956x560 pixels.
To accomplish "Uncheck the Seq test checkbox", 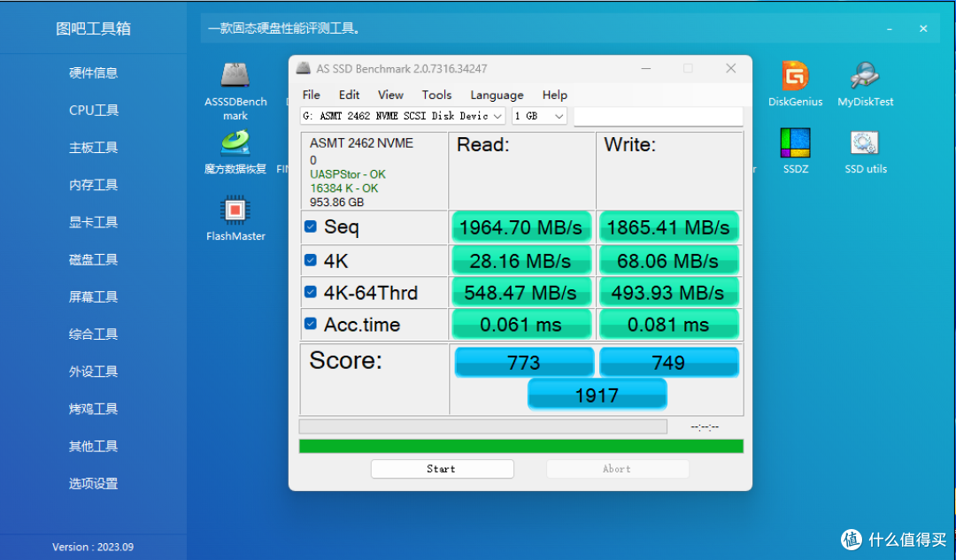I will 311,226.
